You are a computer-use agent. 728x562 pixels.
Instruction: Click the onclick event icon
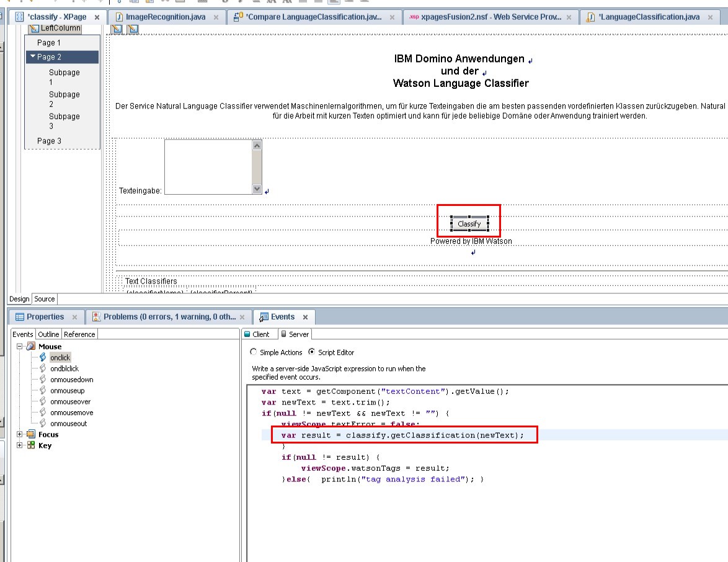coord(43,357)
